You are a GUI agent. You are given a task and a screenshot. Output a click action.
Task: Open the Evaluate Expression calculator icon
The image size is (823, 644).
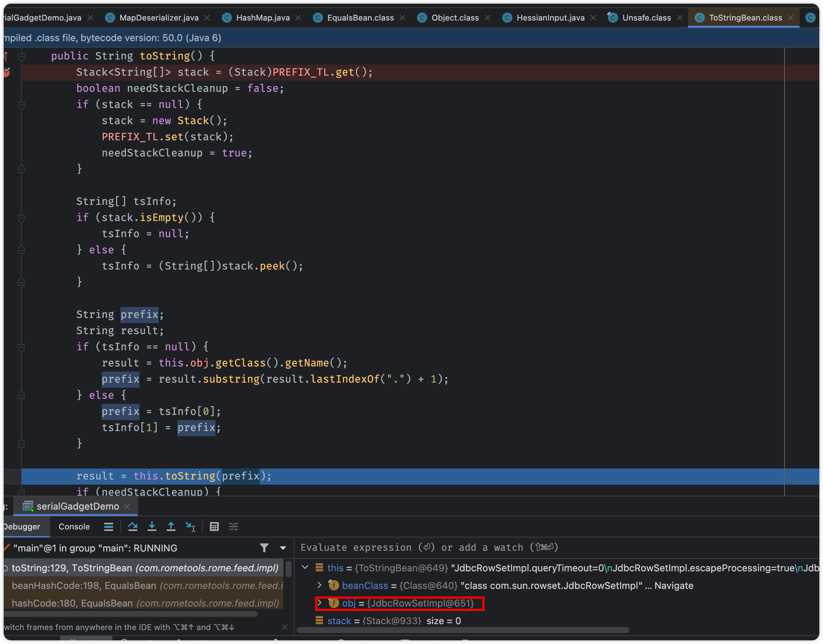pos(214,527)
